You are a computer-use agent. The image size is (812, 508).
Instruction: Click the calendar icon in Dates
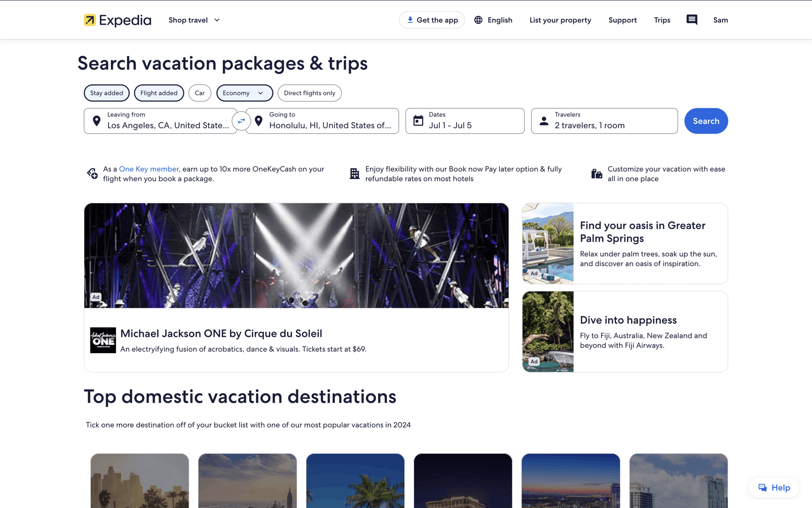click(418, 121)
